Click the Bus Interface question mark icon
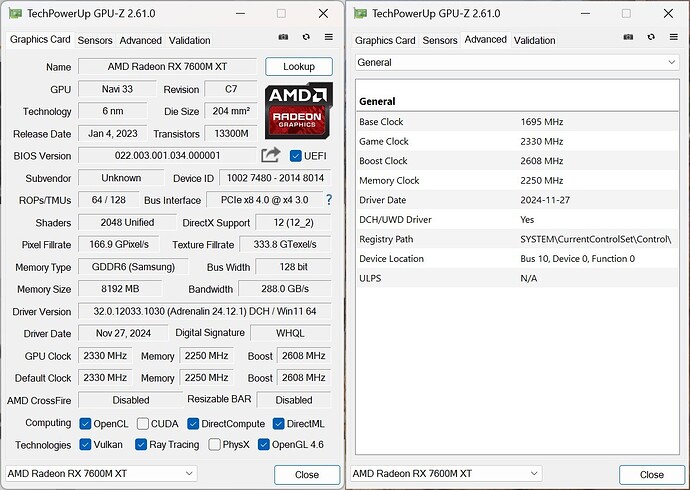Screen dimensions: 690x490 coord(329,200)
